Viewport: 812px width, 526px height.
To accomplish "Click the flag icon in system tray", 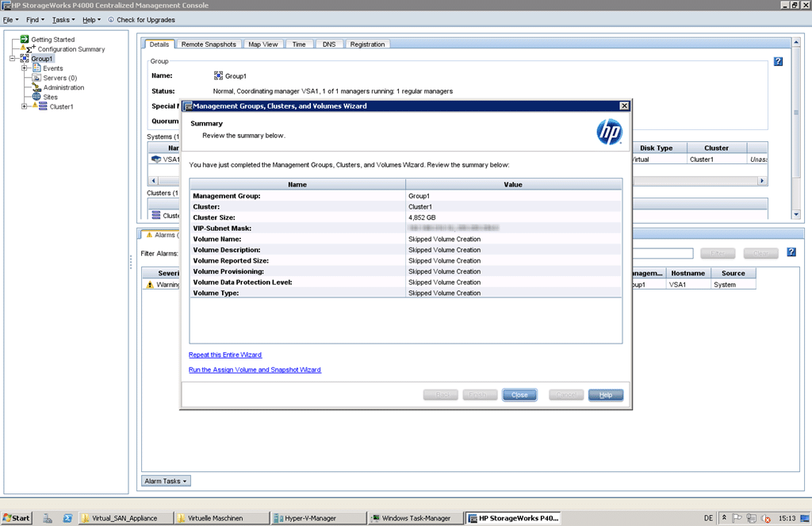I will [x=737, y=518].
